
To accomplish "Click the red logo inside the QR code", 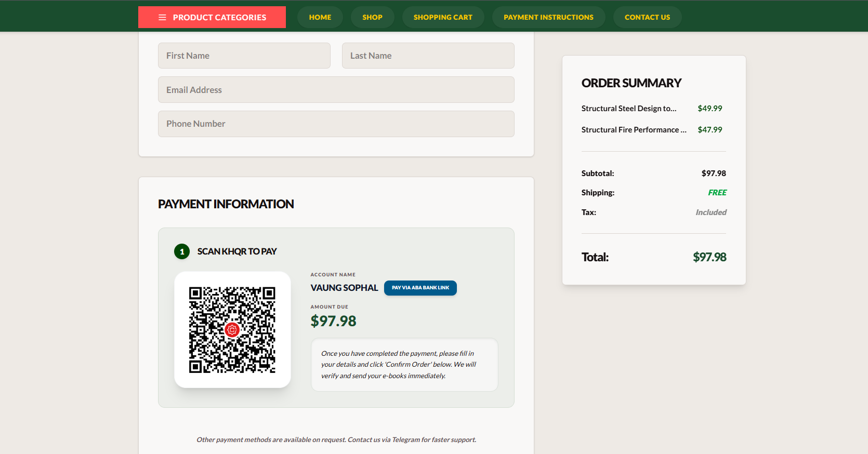I will click(232, 330).
